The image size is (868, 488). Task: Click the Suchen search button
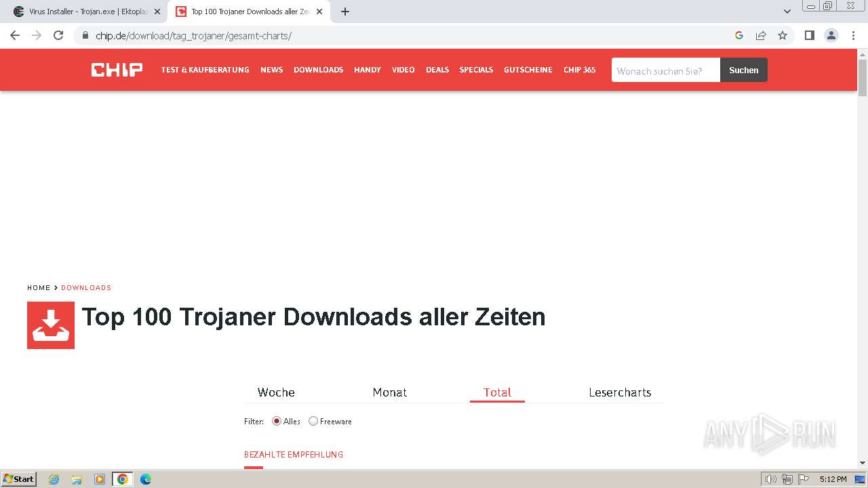[744, 70]
